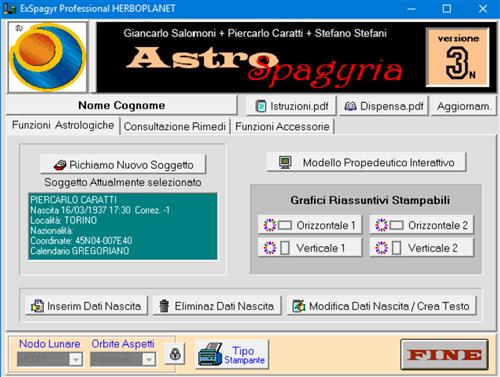500x377 pixels.
Task: Click the app icon in title bar
Action: click(x=9, y=8)
